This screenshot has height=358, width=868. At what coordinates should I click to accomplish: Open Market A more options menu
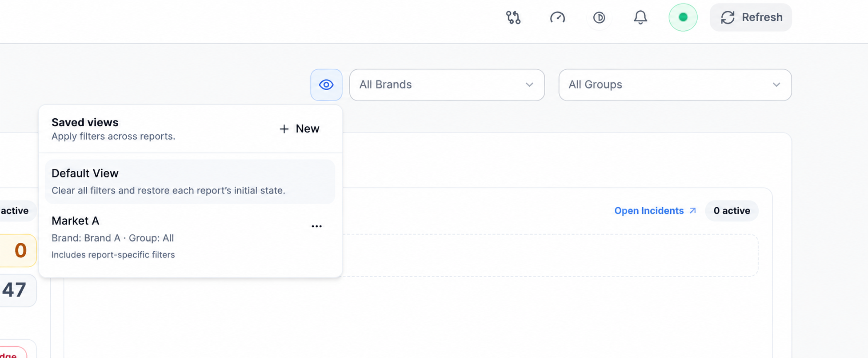(316, 226)
